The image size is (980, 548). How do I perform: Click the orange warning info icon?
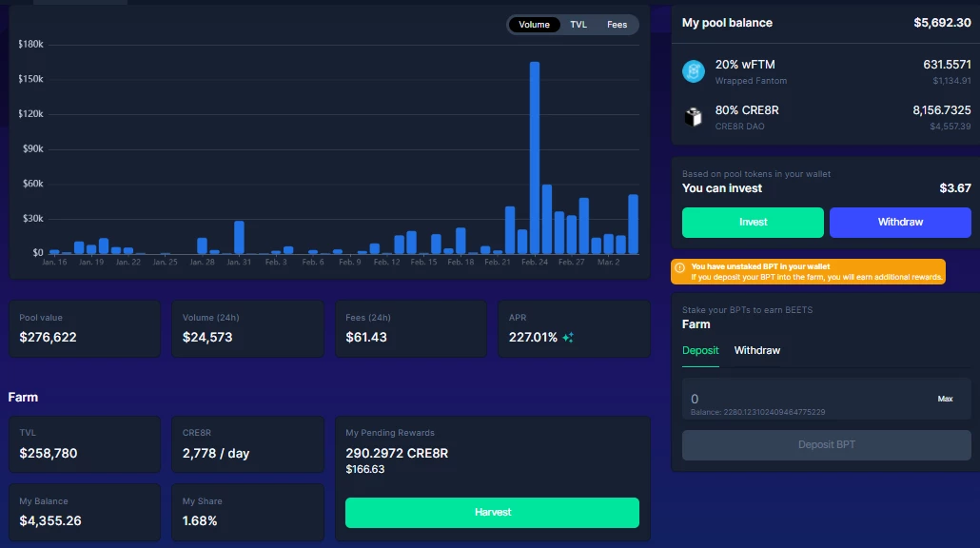pyautogui.click(x=680, y=267)
